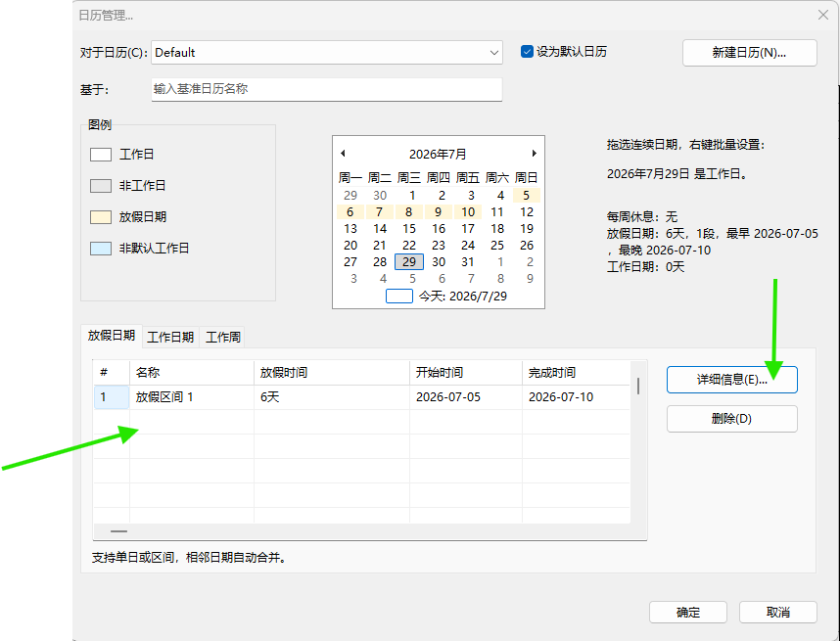Select July 27 in the calendar
840x641 pixels.
tap(350, 262)
